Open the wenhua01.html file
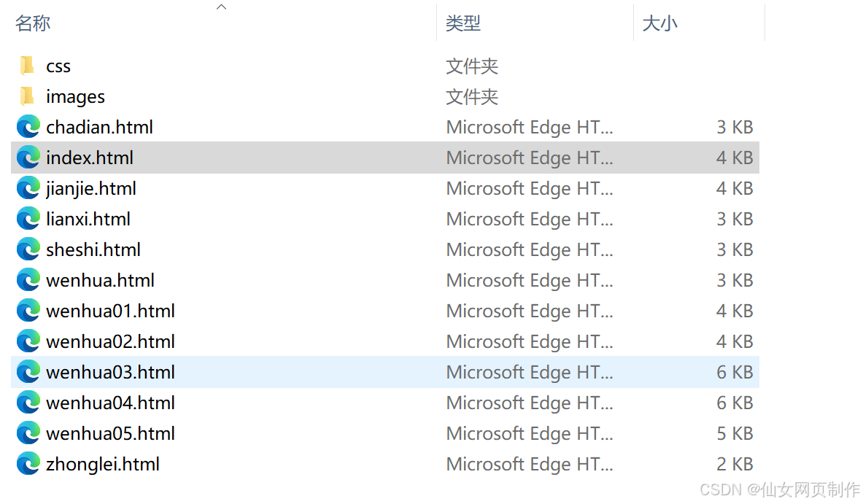 tap(109, 310)
